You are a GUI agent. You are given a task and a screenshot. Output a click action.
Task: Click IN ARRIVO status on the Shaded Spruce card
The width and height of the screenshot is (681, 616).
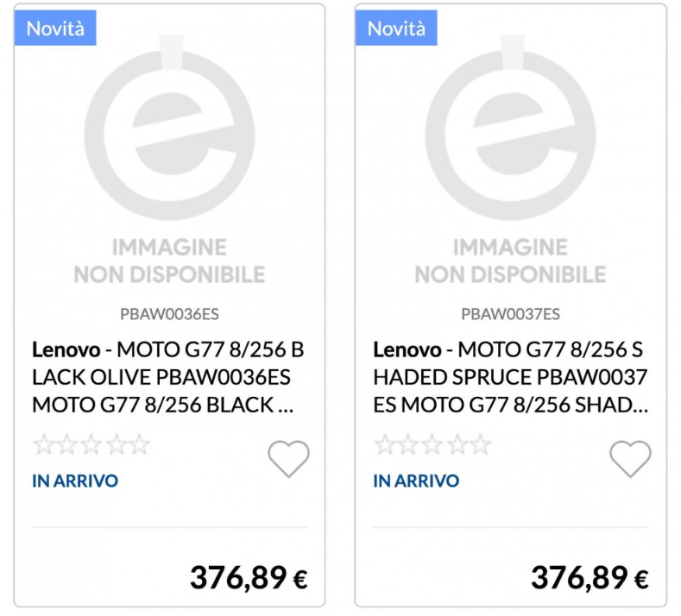[416, 481]
